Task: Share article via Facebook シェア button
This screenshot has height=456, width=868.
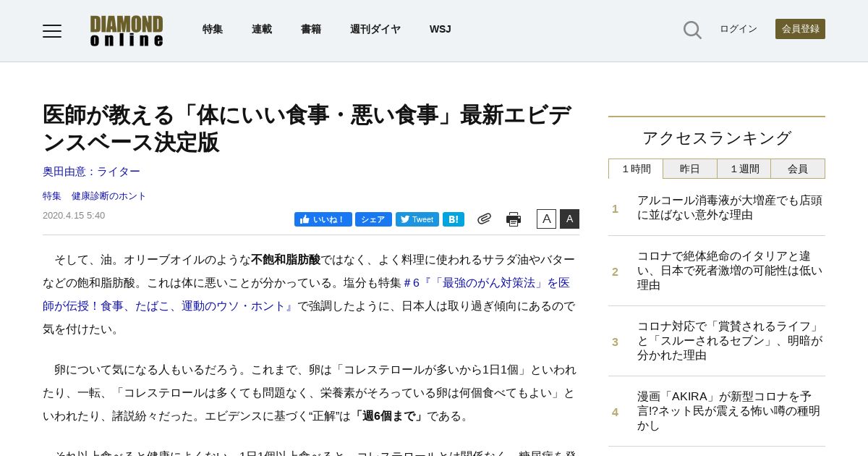Action: [373, 219]
